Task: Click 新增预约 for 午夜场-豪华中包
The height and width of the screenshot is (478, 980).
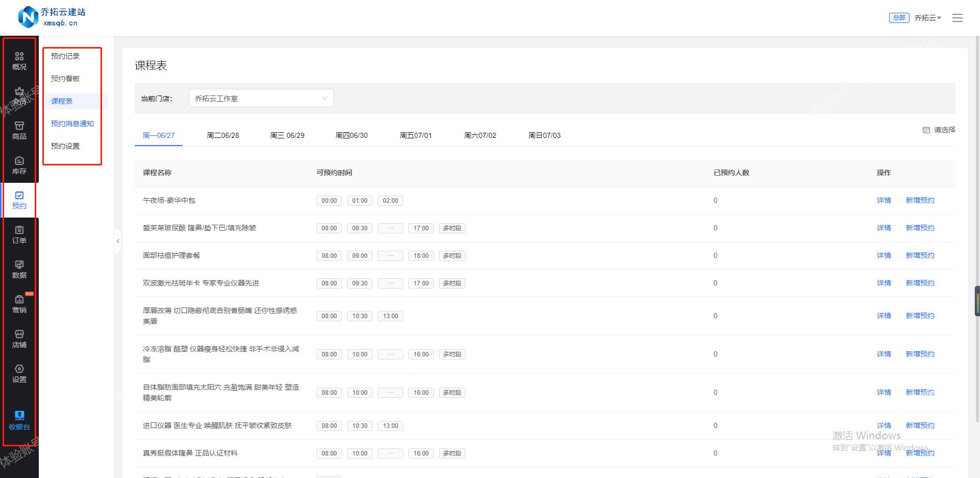Action: [x=920, y=200]
